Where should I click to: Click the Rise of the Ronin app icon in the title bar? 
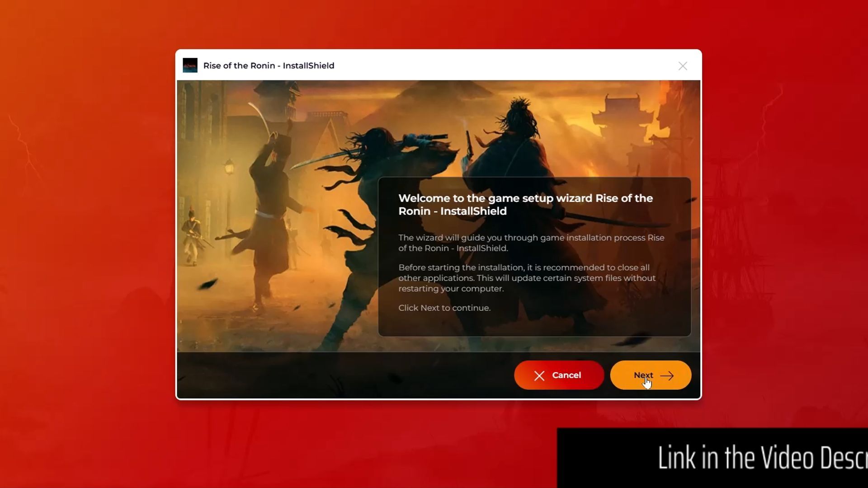click(x=190, y=66)
